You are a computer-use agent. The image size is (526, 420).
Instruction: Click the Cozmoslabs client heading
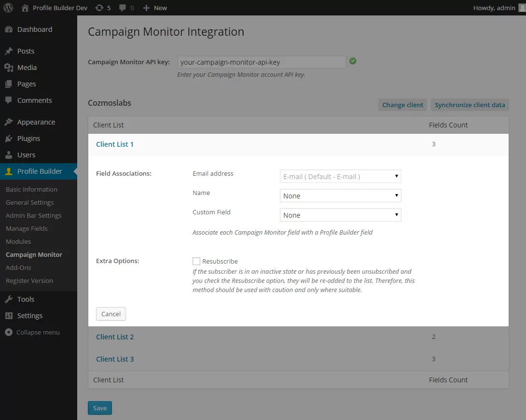click(110, 103)
